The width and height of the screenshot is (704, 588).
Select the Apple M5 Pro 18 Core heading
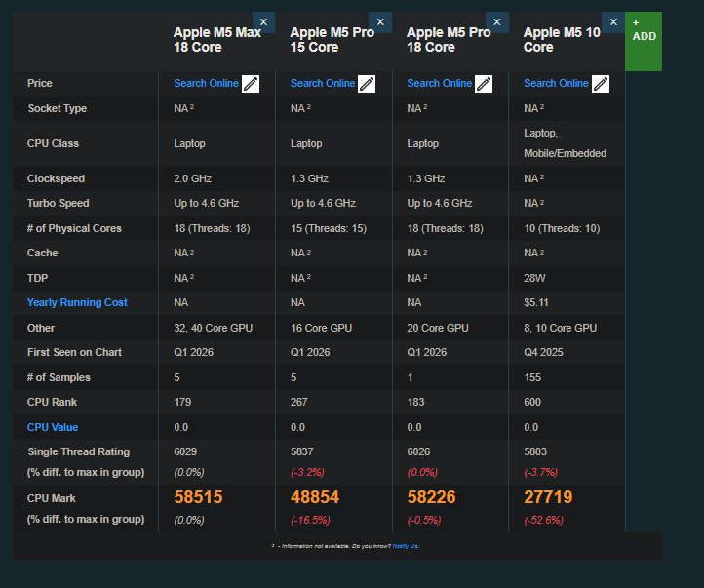(x=449, y=40)
